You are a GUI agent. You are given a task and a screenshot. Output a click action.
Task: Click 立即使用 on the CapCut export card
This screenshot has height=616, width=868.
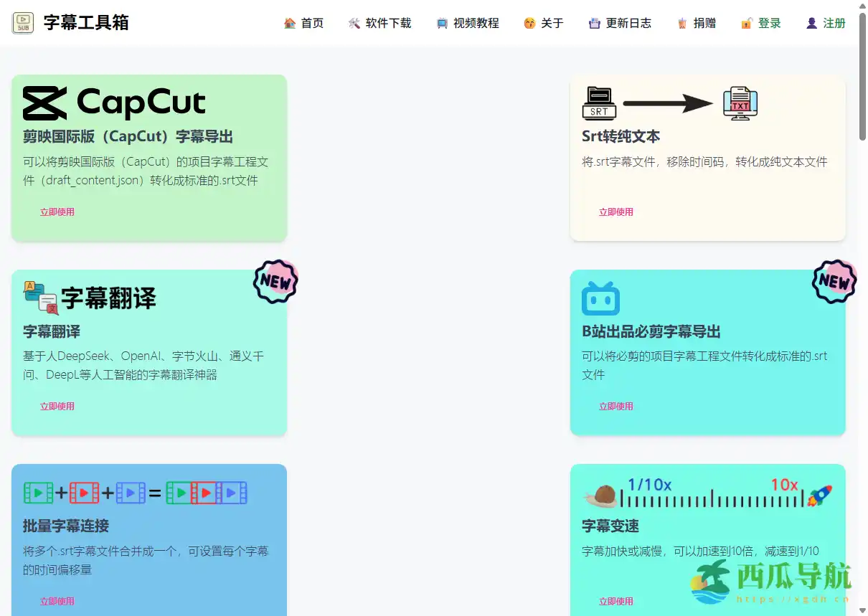(x=57, y=212)
